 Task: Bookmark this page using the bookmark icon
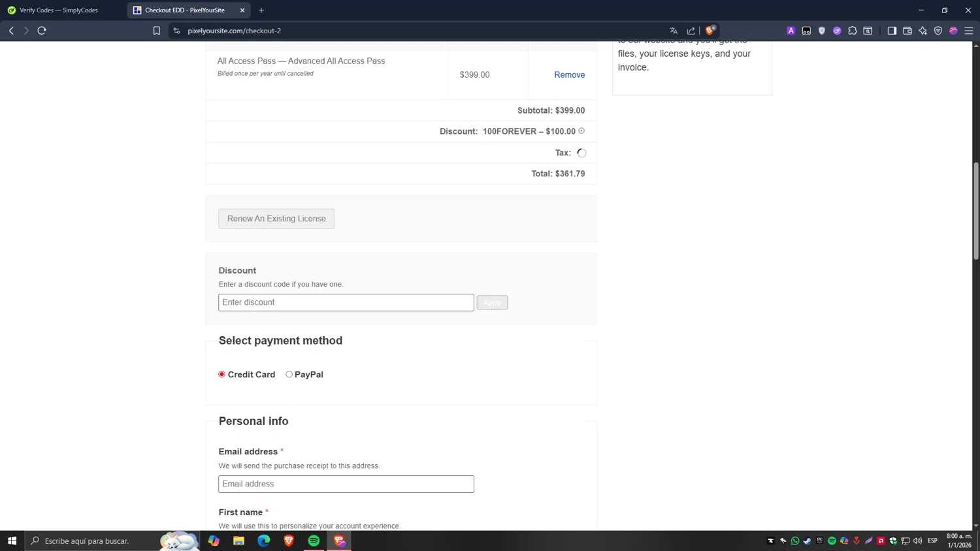[157, 31]
